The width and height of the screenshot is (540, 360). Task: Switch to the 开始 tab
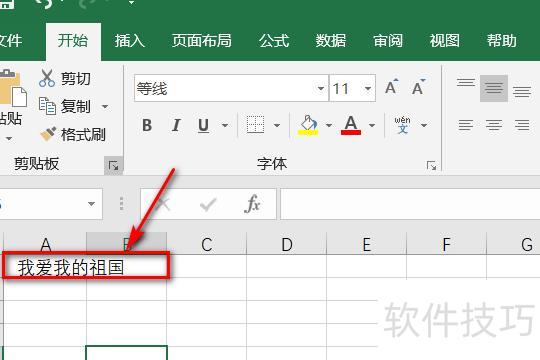point(73,41)
